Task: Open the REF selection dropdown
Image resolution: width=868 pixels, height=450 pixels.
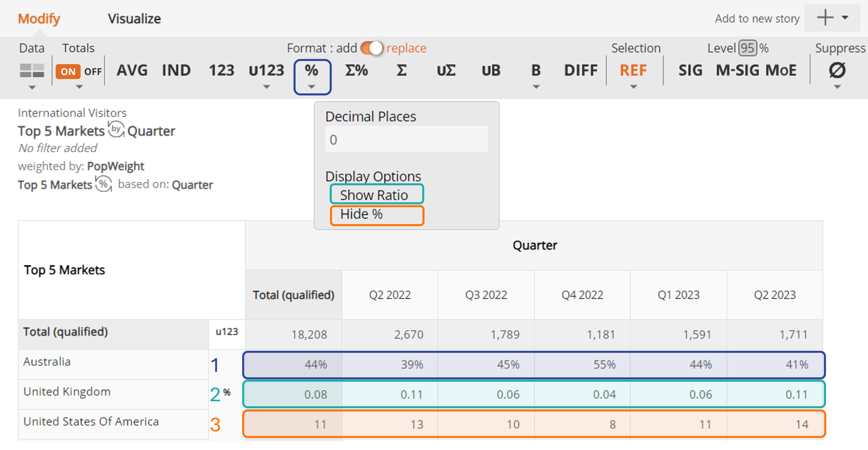Action: coord(633,87)
